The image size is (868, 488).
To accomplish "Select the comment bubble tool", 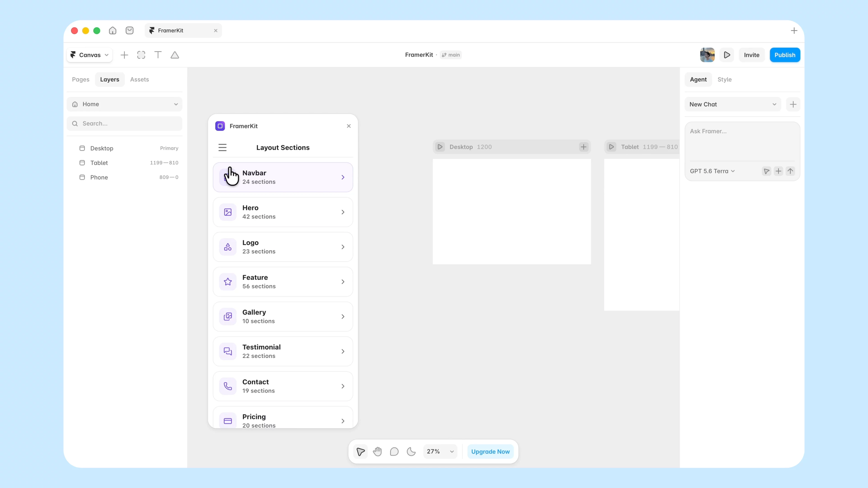I will [x=394, y=452].
